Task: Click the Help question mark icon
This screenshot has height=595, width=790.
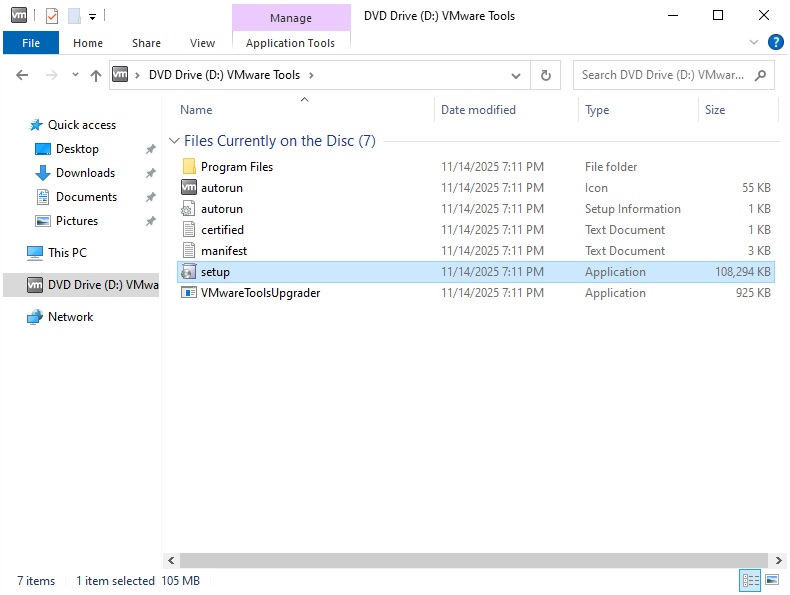Action: click(x=775, y=42)
